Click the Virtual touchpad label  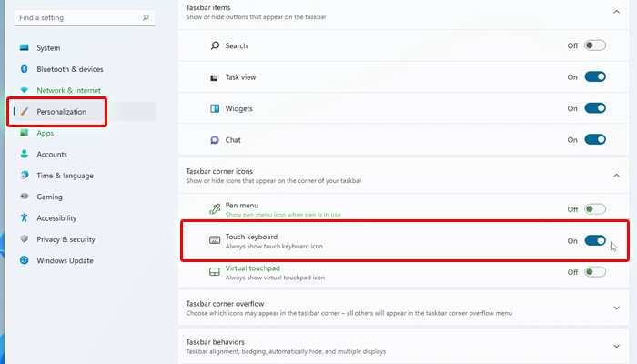click(253, 268)
